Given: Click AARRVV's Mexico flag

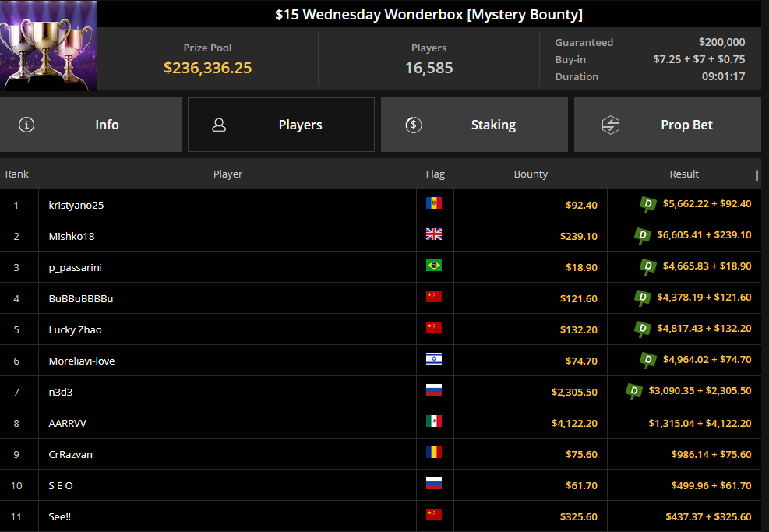Looking at the screenshot, I should coord(433,421).
